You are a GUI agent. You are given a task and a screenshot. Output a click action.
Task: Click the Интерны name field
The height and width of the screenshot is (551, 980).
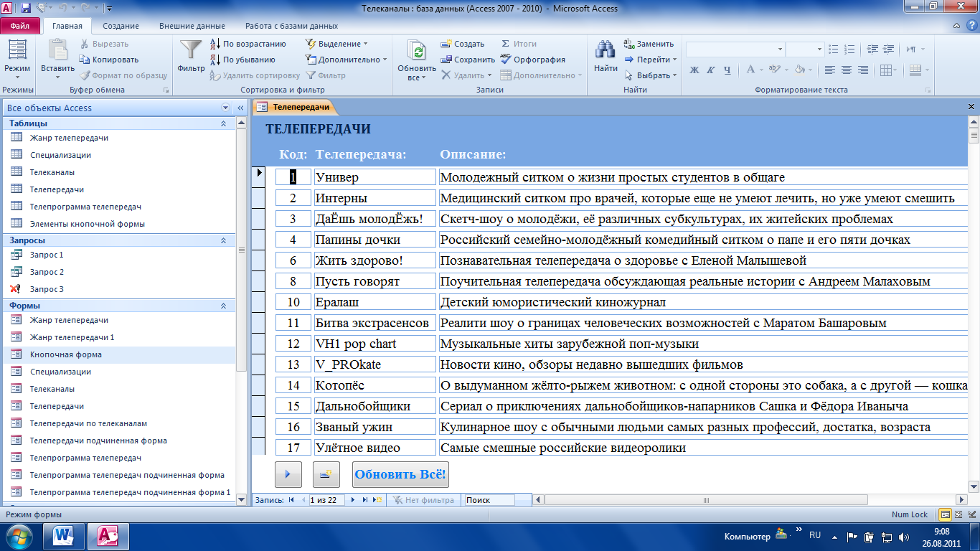point(374,198)
